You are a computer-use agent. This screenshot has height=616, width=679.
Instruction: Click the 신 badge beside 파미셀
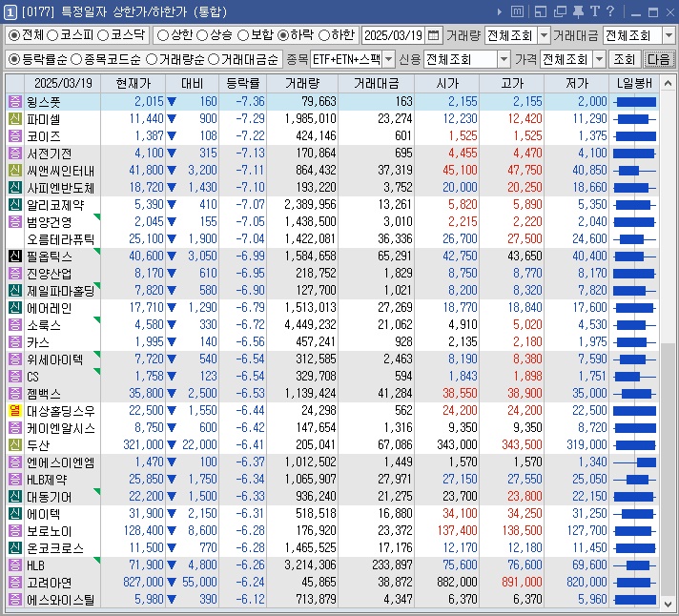pyautogui.click(x=14, y=119)
